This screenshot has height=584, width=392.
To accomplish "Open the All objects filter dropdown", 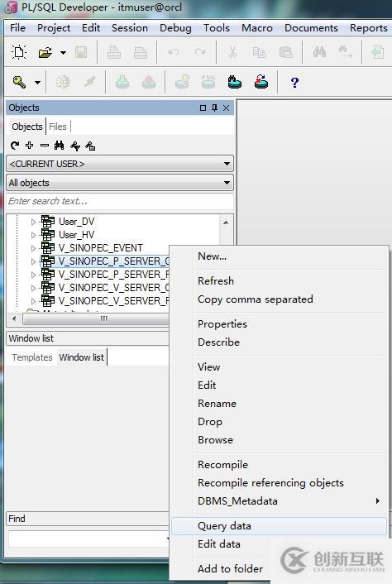I will [x=120, y=183].
